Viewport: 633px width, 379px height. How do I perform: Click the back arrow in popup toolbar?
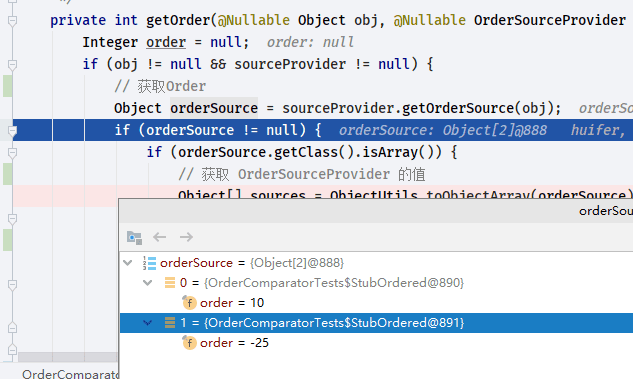tap(159, 237)
